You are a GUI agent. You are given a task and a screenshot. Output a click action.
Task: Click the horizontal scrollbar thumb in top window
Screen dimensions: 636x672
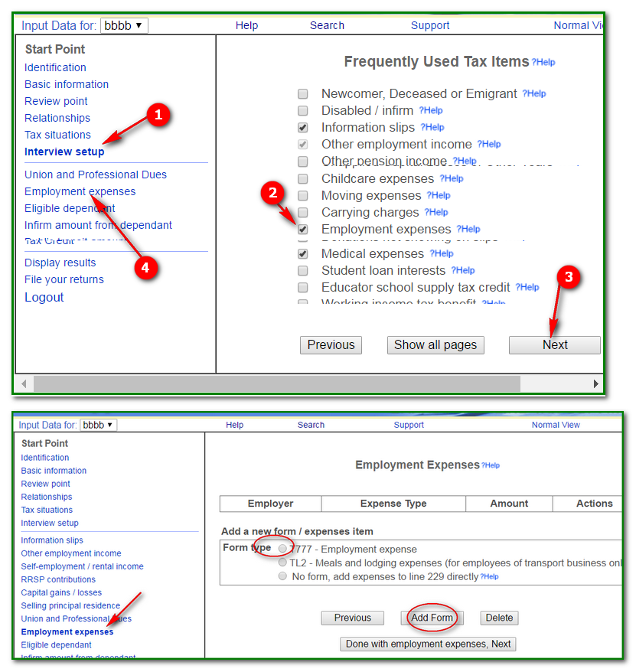(277, 383)
